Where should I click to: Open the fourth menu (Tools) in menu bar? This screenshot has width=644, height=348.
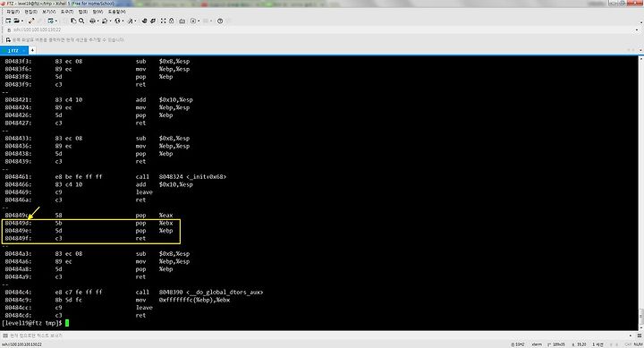click(x=67, y=12)
